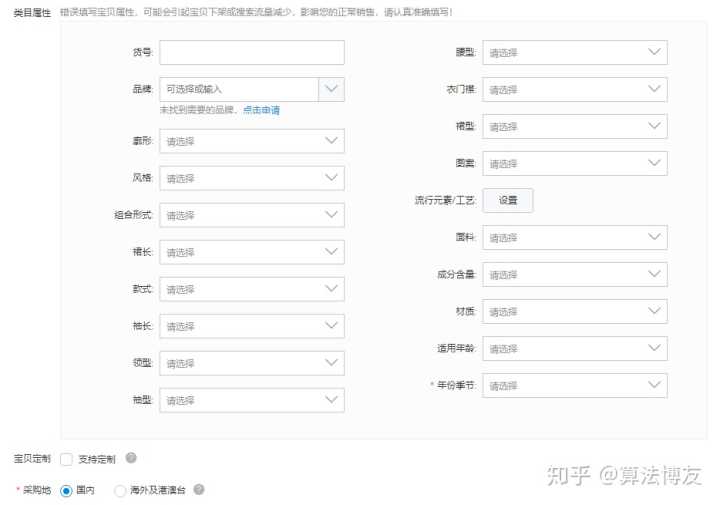Click the help icon beside 支持定制
The width and height of the screenshot is (720, 505).
[131, 458]
